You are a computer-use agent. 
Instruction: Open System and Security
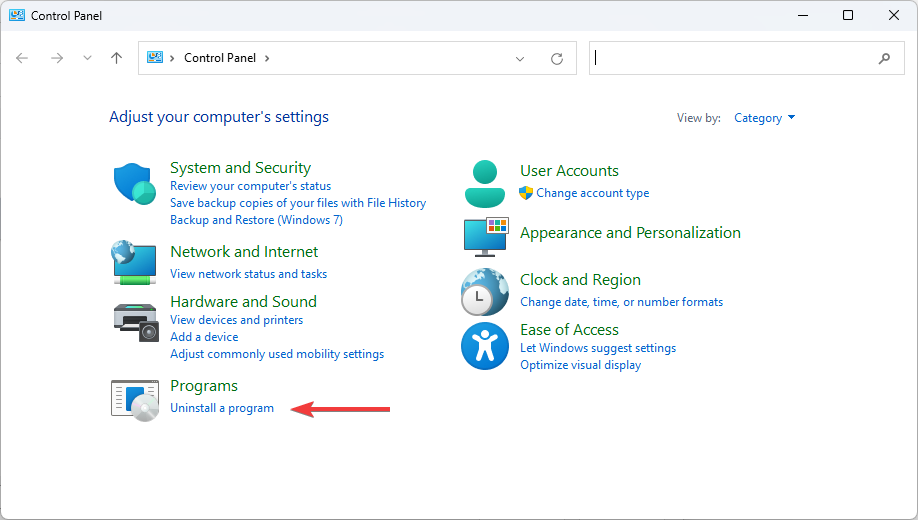(241, 168)
